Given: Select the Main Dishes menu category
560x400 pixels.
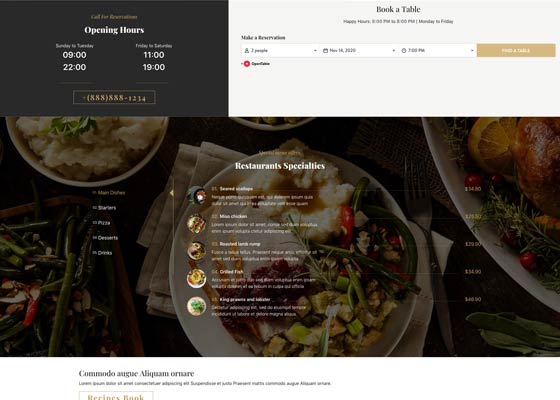Looking at the screenshot, I should 109,192.
